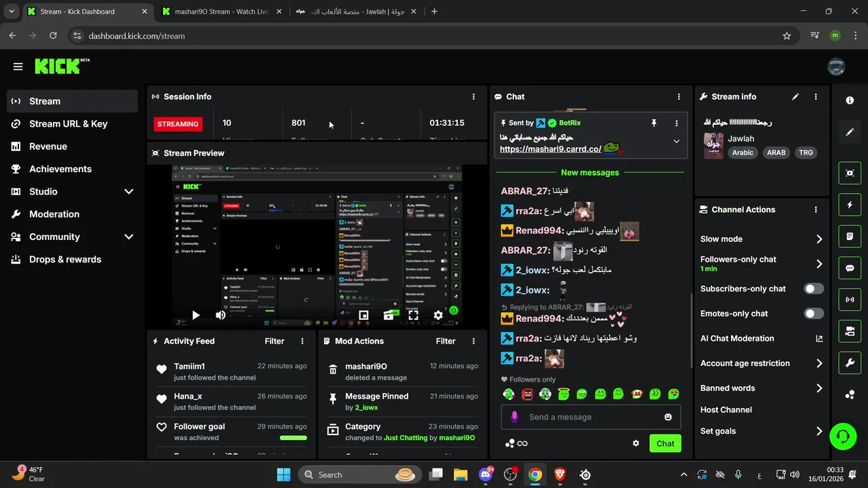The width and height of the screenshot is (868, 488).
Task: Toggle Subscribers-only chat switch
Action: 814,289
